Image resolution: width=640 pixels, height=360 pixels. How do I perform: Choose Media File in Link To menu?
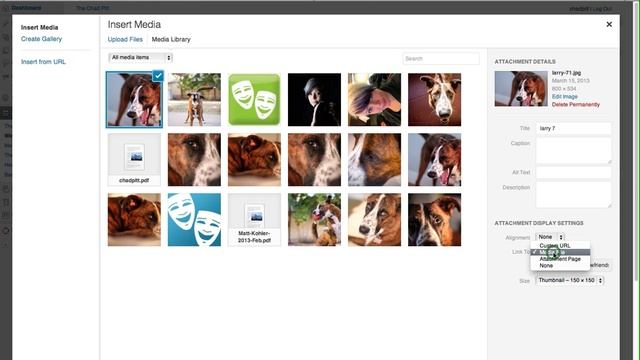pos(560,252)
